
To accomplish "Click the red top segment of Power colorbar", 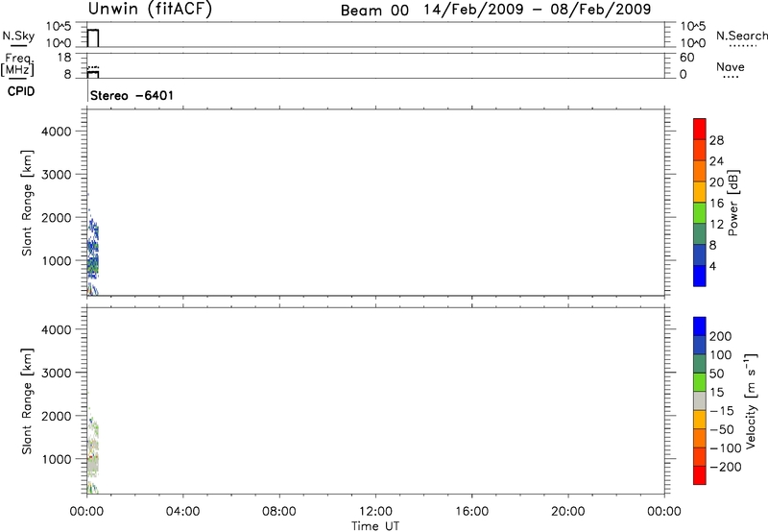I will (x=700, y=129).
